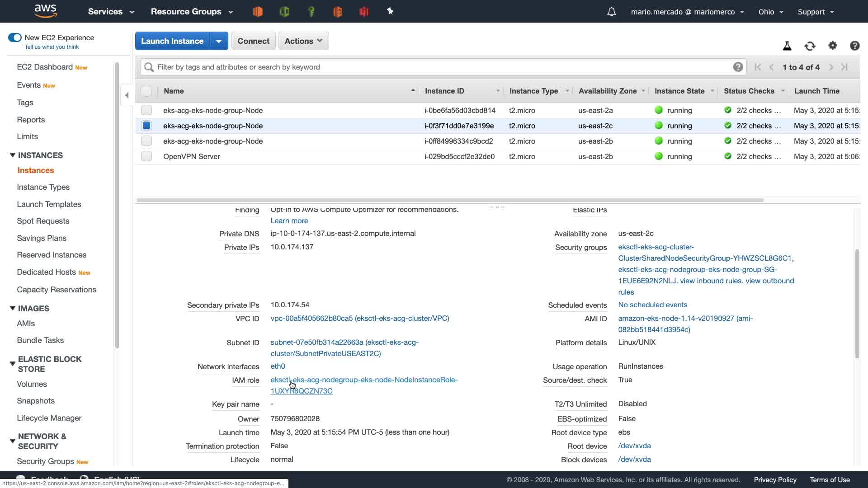Click the refresh instances icon

[x=810, y=46]
